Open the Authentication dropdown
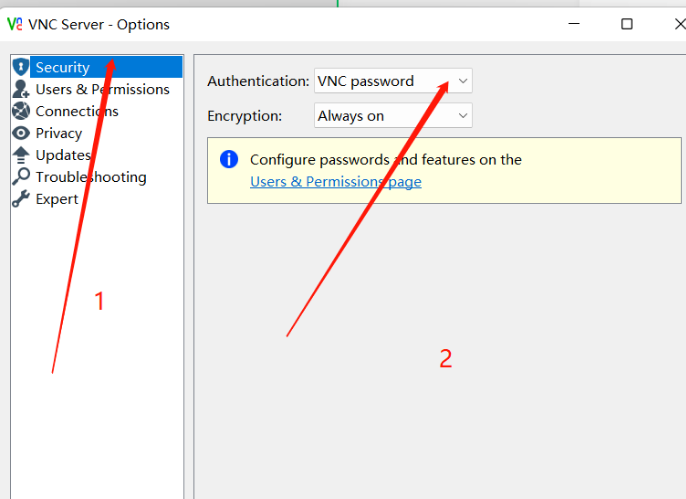686x499 pixels. 393,80
